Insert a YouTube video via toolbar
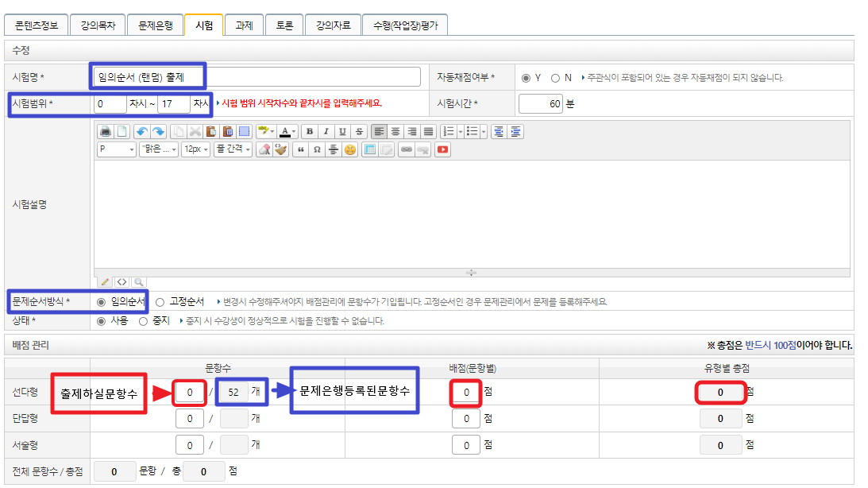The image size is (868, 488). [x=442, y=149]
